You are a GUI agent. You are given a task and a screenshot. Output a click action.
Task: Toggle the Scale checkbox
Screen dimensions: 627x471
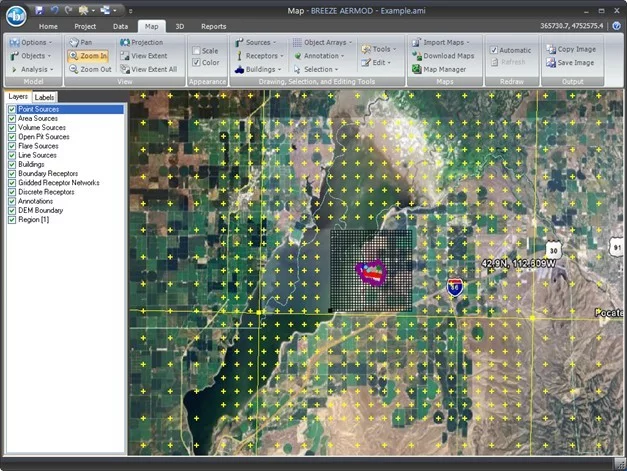coord(196,50)
